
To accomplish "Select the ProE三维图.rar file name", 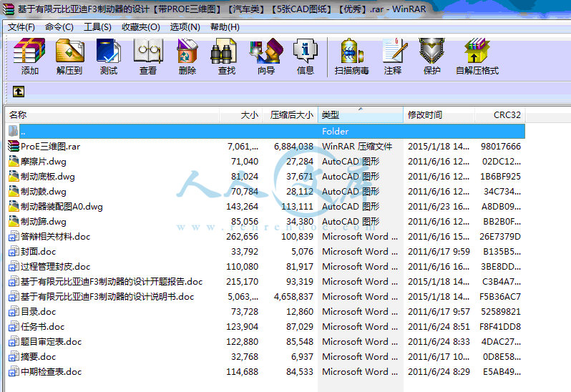I will (50, 147).
